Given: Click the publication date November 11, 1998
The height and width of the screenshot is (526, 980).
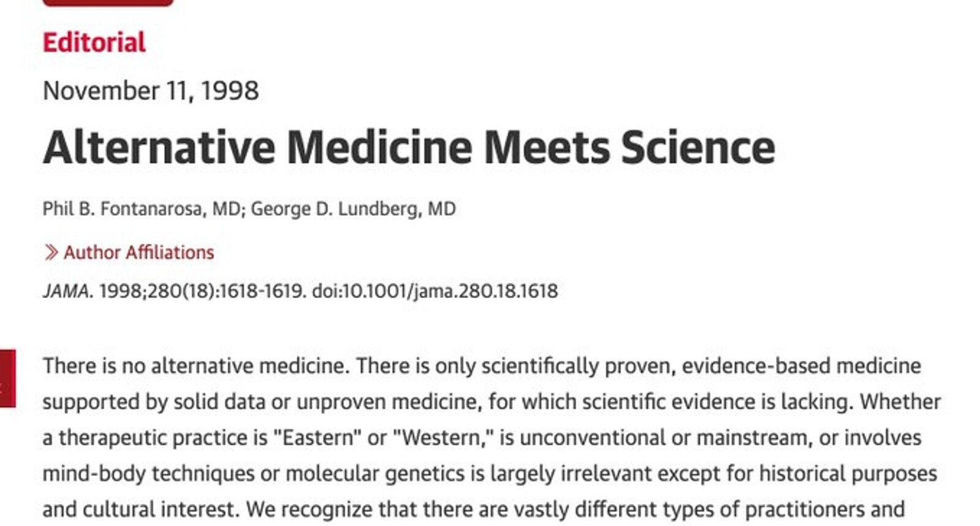Looking at the screenshot, I should click(x=151, y=91).
